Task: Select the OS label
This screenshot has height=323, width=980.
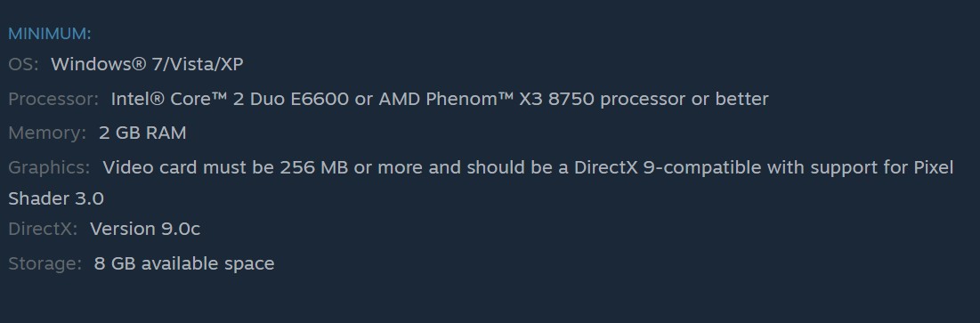Action: coord(23,64)
